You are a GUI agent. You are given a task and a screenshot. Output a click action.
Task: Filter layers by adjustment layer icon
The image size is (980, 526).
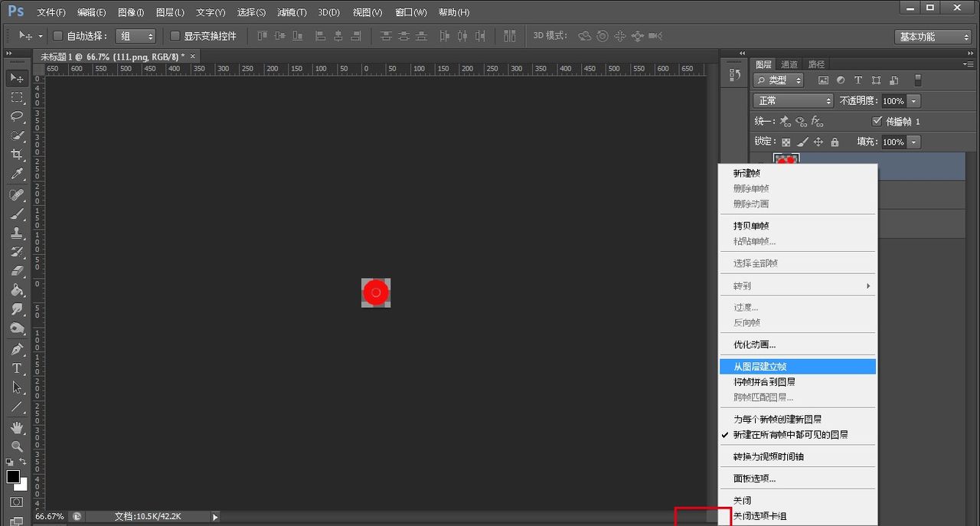tap(841, 80)
